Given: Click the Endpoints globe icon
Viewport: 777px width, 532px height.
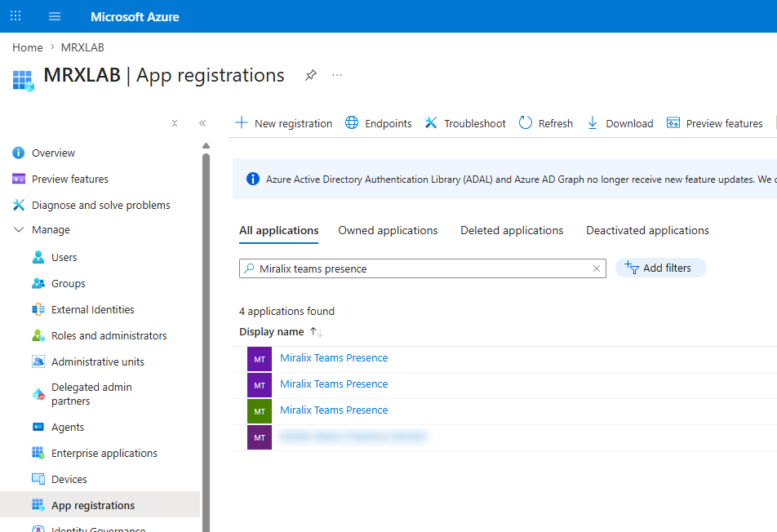Looking at the screenshot, I should point(352,123).
